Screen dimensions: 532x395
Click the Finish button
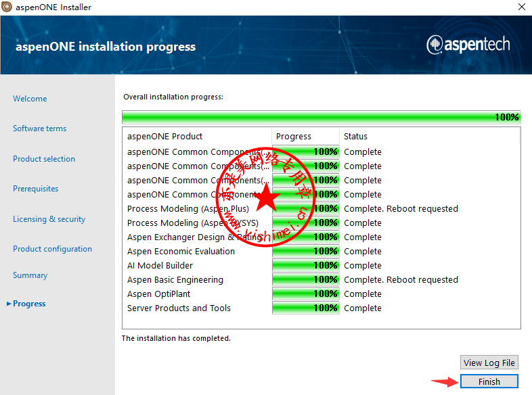tap(489, 381)
